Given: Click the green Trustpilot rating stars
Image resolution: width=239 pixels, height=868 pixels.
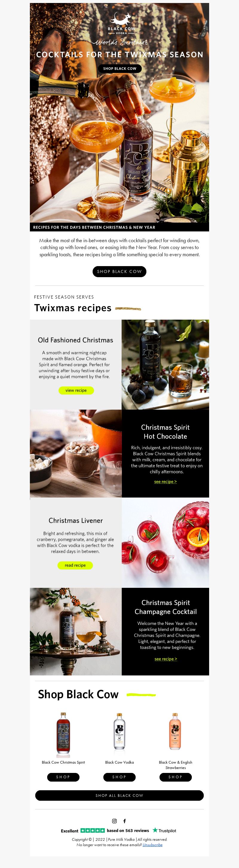Looking at the screenshot, I should point(93,830).
